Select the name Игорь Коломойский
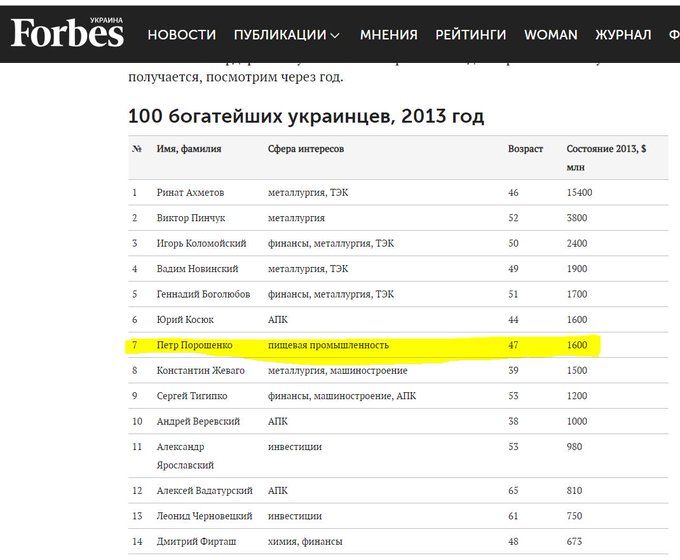The image size is (680, 560). pyautogui.click(x=201, y=243)
